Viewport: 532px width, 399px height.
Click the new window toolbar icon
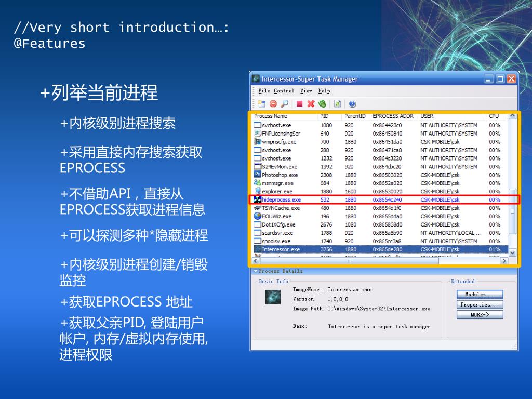(262, 104)
